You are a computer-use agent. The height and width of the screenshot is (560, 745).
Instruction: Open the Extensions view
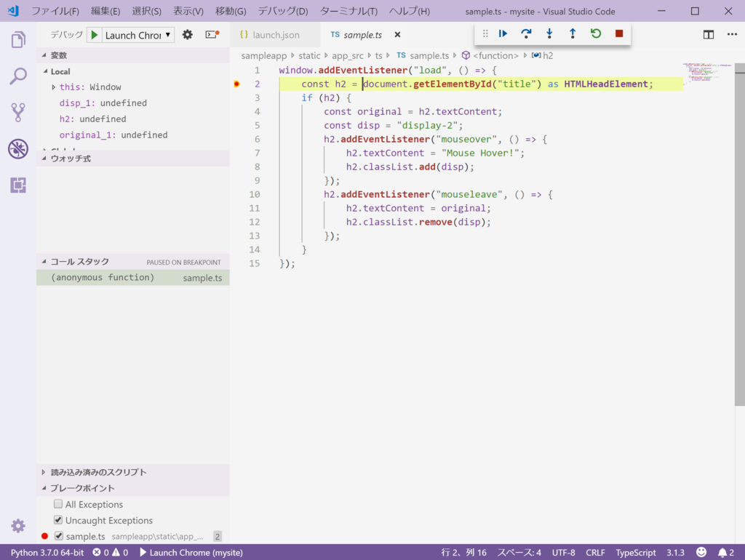pos(18,185)
